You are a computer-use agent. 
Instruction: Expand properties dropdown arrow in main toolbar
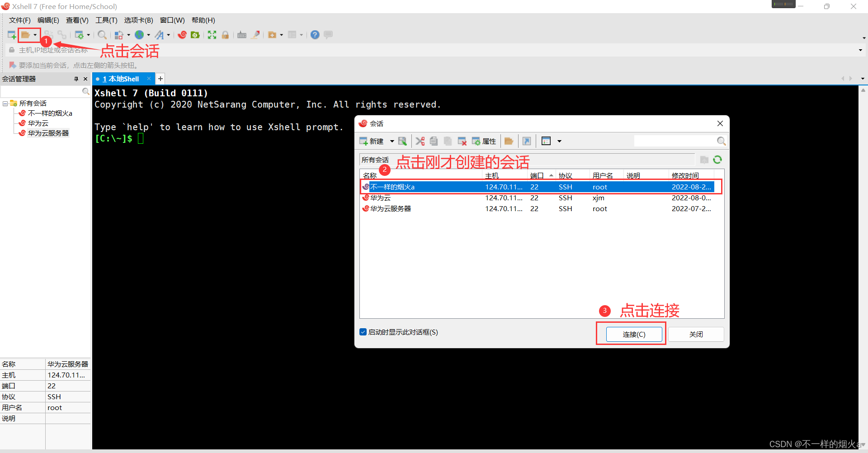88,35
